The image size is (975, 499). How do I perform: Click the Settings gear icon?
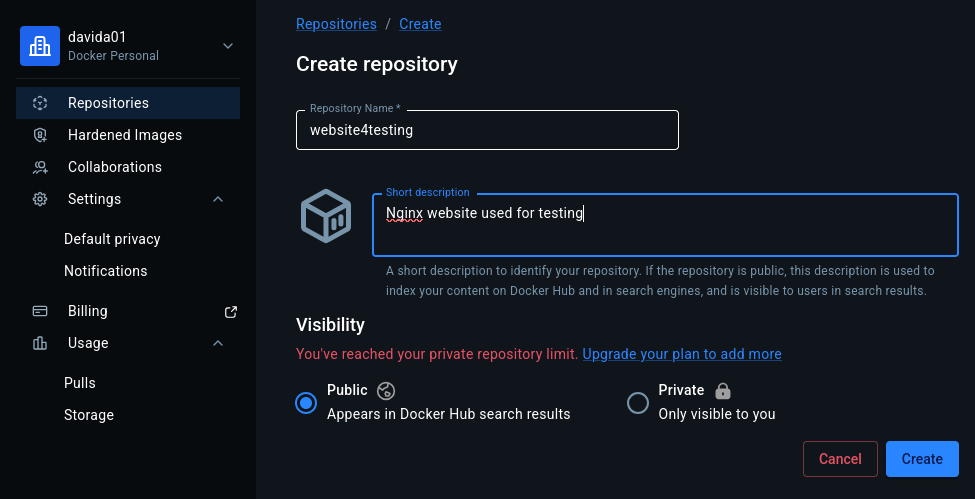(x=40, y=199)
